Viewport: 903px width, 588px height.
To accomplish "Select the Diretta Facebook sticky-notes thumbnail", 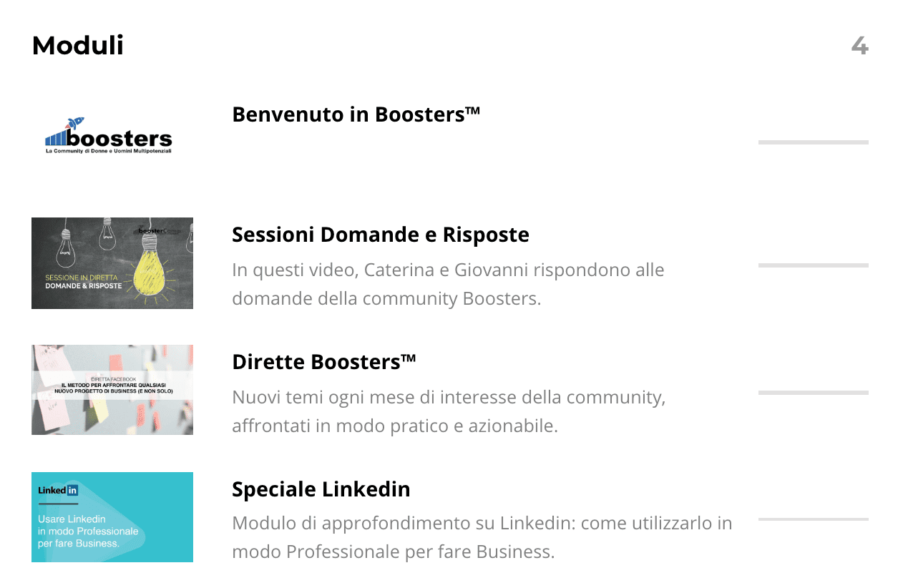I will 112,390.
